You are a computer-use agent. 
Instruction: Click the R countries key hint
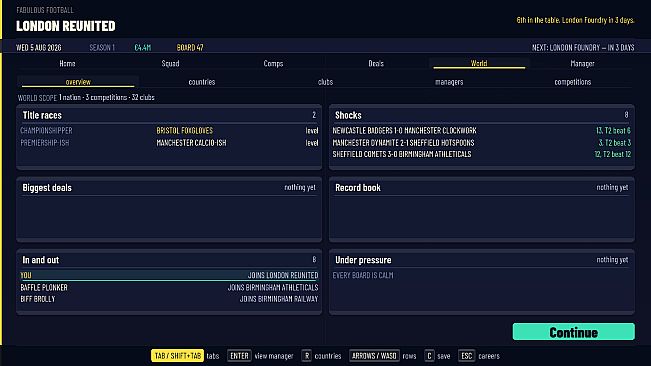tap(321, 356)
